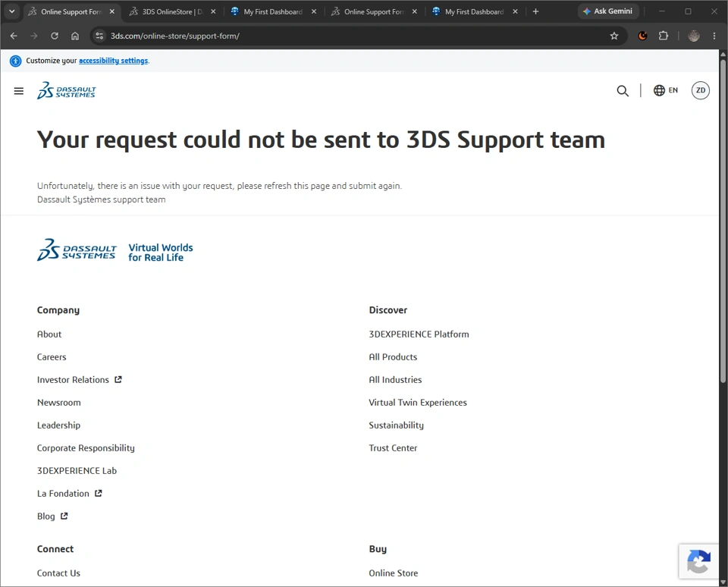The height and width of the screenshot is (587, 728).
Task: Bookmark this page with the star
Action: tap(614, 36)
